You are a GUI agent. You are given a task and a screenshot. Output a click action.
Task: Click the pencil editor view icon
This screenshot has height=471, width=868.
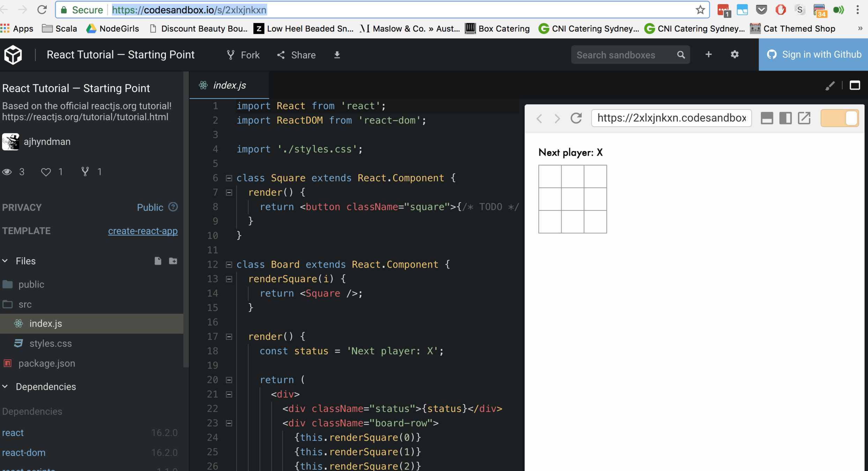point(830,85)
